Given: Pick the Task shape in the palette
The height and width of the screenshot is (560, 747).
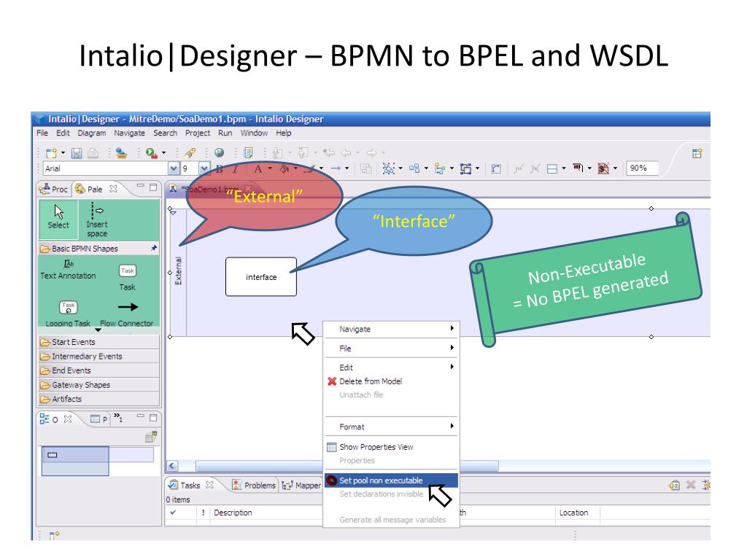Looking at the screenshot, I should point(127,277).
